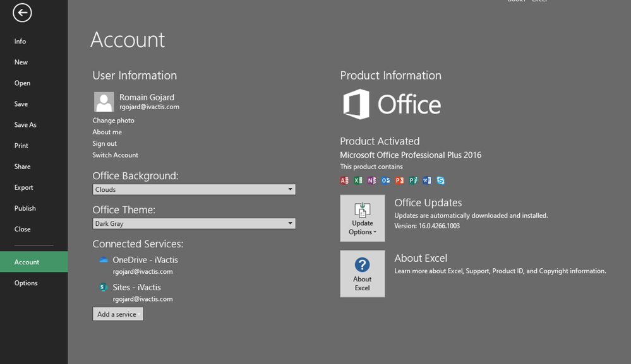
Task: Click the 'This product contains' label
Action: [x=371, y=167]
